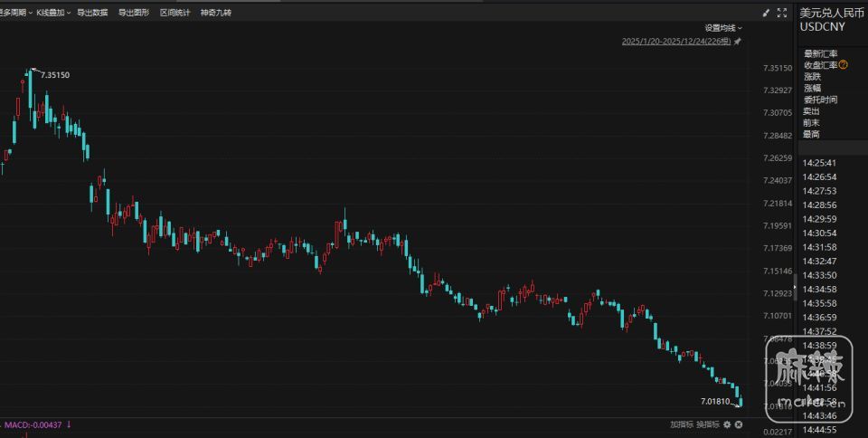The height and width of the screenshot is (438, 868).
Task: Click the help icon beside 收盘汇率
Action: point(843,65)
